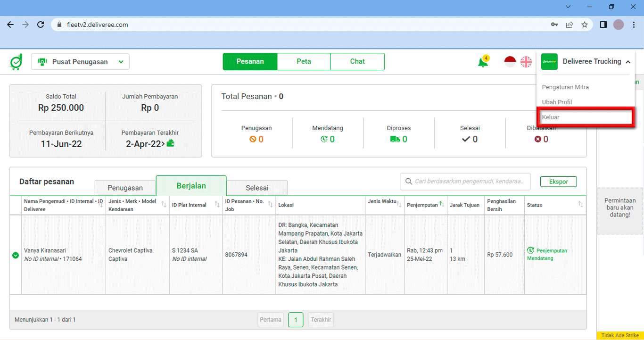Bookmark this page with star icon
Image resolution: width=644 pixels, height=340 pixels.
(585, 25)
